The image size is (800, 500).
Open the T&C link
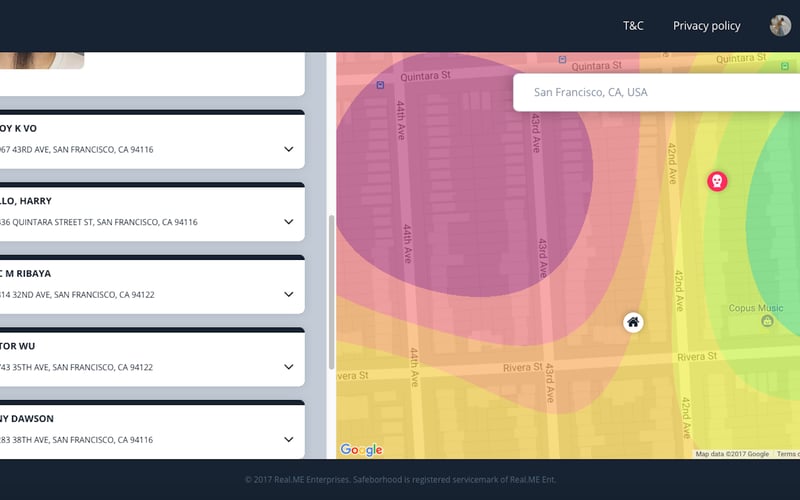point(633,26)
